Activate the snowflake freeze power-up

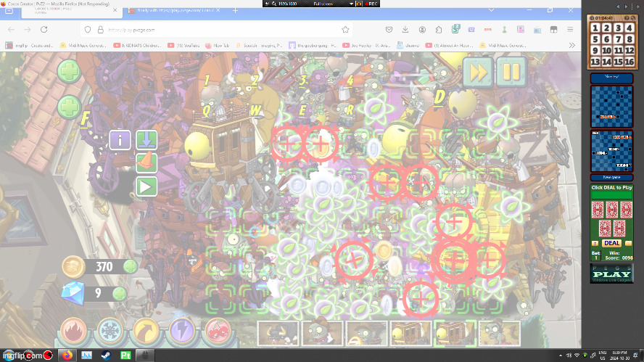click(110, 333)
